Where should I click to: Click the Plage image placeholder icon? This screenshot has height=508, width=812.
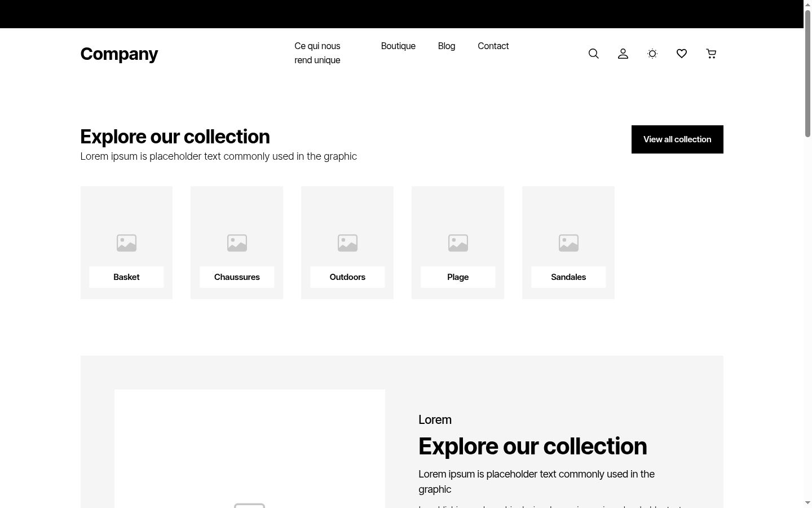pos(458,243)
